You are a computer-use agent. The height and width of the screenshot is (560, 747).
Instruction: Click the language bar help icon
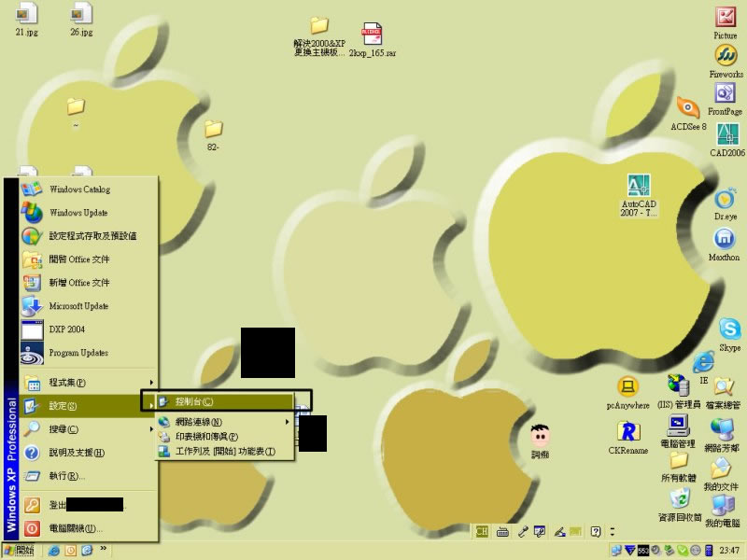click(596, 531)
